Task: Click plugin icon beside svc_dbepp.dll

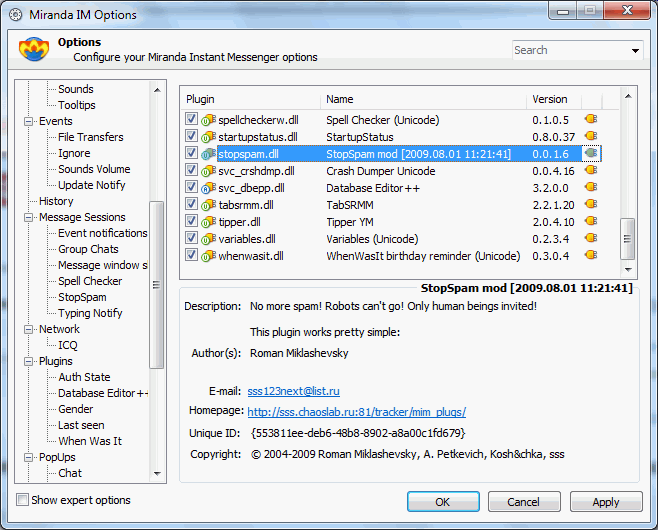Action: 208,188
